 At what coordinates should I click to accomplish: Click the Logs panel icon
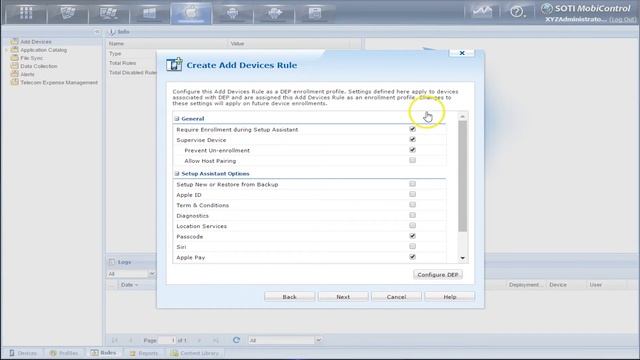pos(112,262)
